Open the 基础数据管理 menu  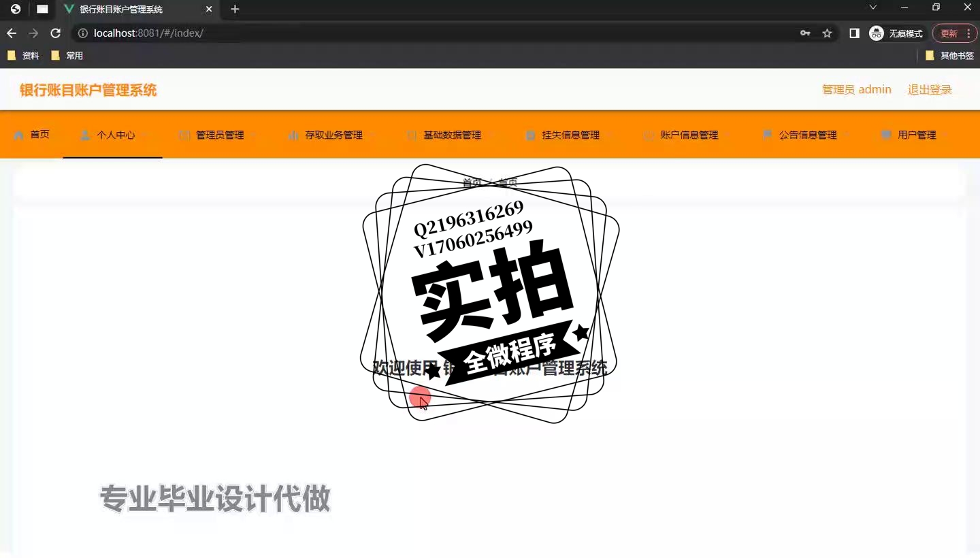[449, 135]
